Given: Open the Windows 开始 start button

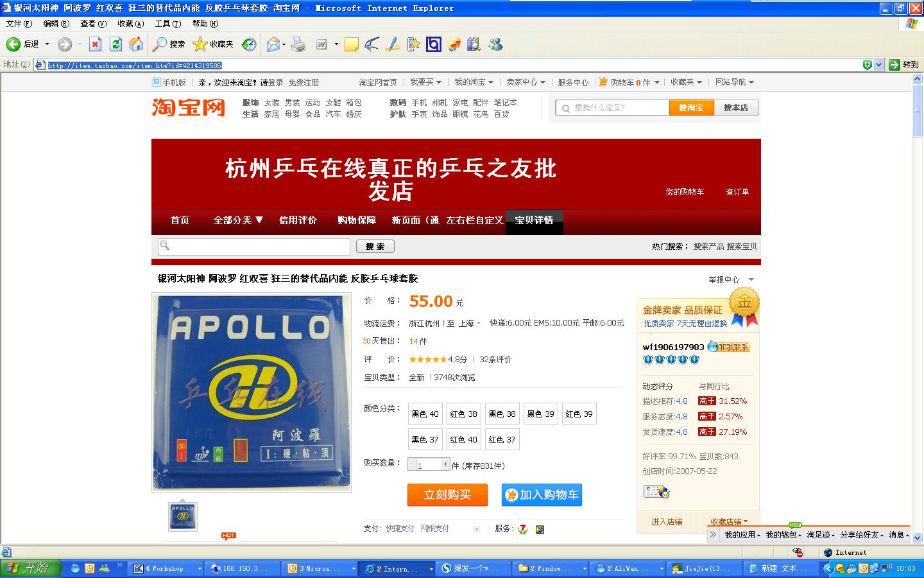Looking at the screenshot, I should 30,568.
